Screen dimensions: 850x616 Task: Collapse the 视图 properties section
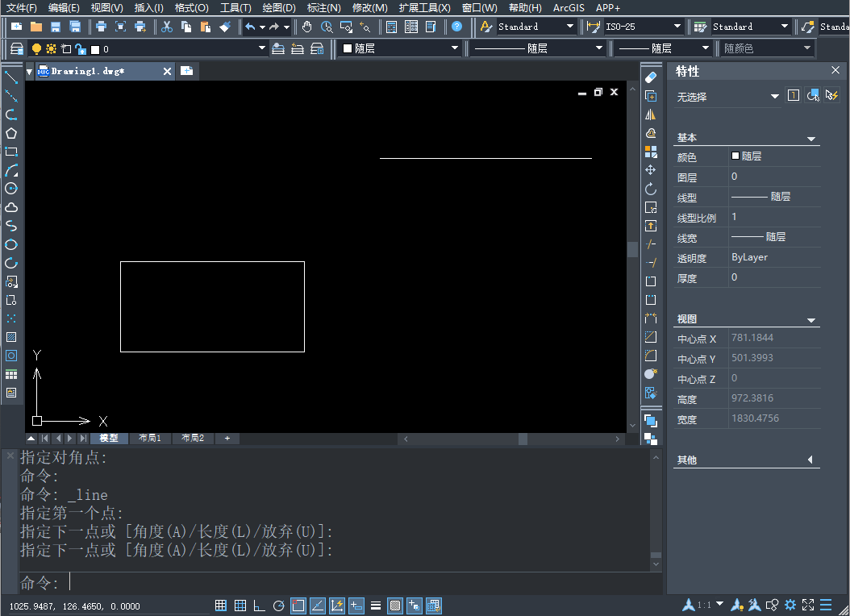tap(811, 320)
